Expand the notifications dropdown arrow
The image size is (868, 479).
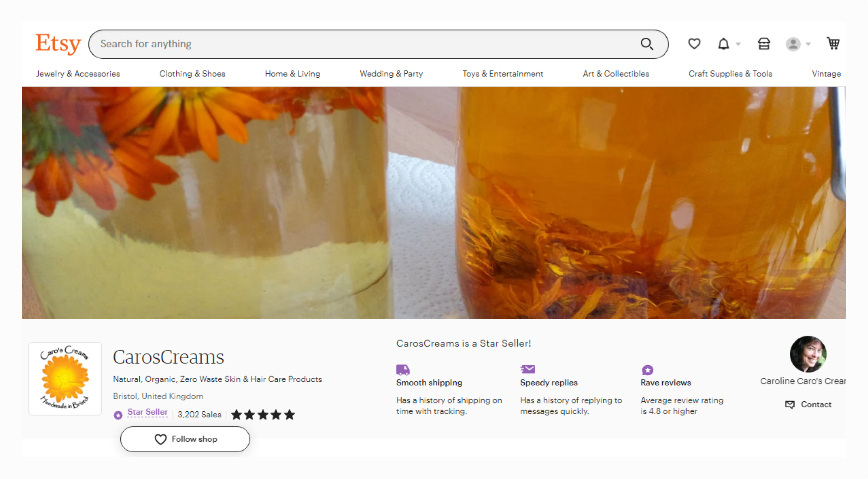[x=738, y=44]
